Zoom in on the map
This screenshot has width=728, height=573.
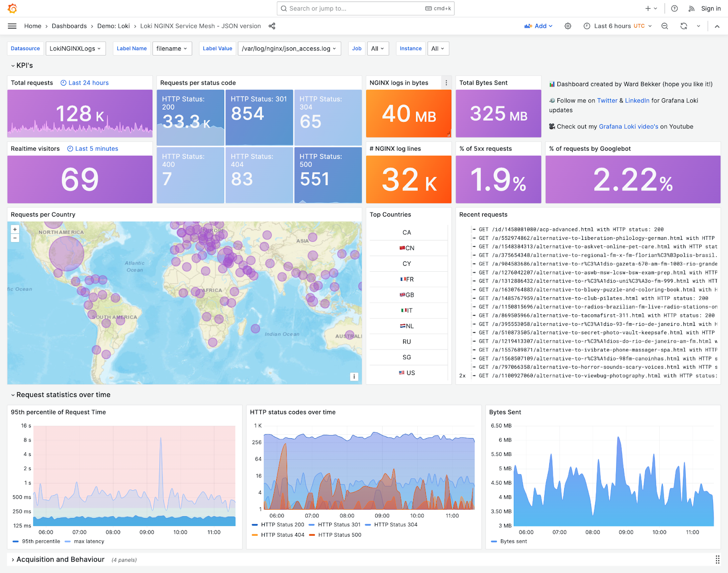[15, 229]
